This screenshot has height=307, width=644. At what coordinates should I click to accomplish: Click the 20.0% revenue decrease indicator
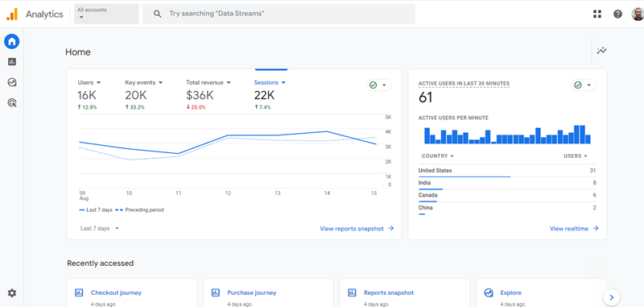[196, 107]
